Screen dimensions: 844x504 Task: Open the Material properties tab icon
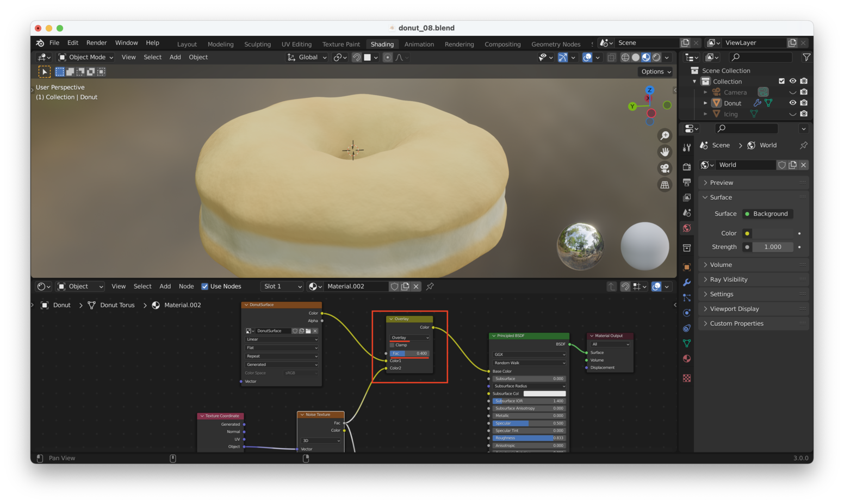[687, 358]
